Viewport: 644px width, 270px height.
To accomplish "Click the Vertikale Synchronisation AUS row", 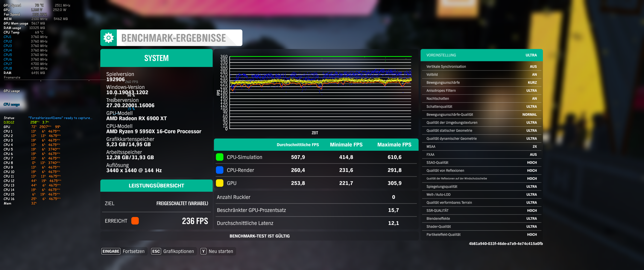I will pyautogui.click(x=481, y=67).
